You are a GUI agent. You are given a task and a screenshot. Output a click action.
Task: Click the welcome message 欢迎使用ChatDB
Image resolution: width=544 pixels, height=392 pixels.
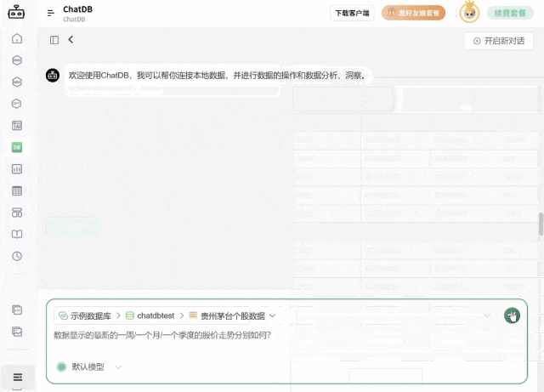[x=217, y=75]
